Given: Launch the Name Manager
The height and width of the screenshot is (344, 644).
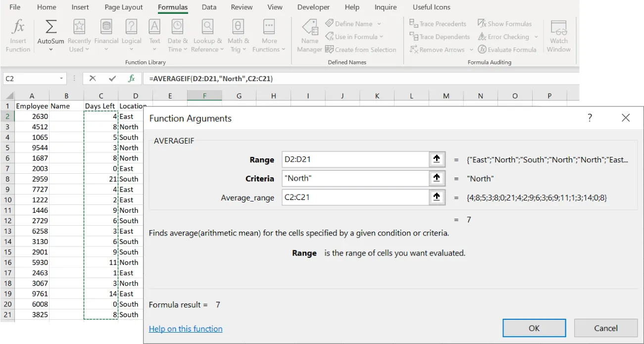Looking at the screenshot, I should (309, 36).
